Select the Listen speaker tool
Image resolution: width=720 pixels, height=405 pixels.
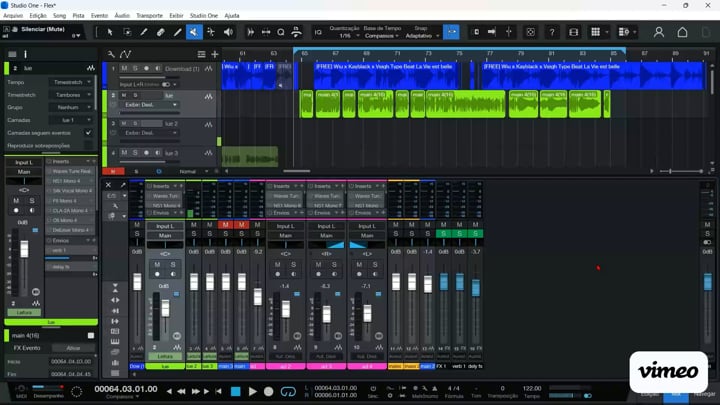[228, 32]
